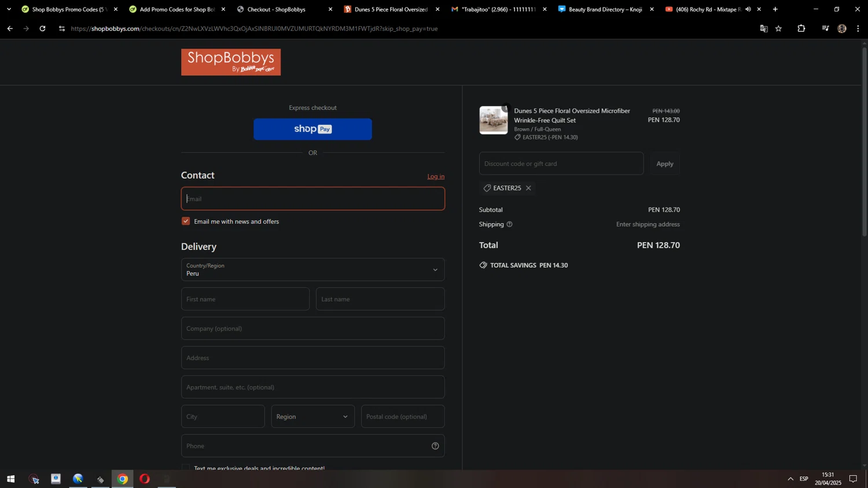Click the ShopBobbys logo
This screenshot has width=868, height=488.
(x=231, y=62)
